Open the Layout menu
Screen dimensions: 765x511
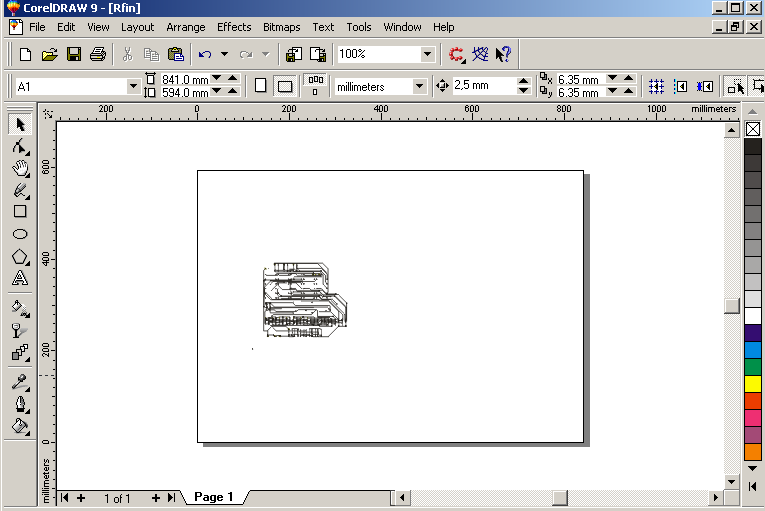(x=137, y=27)
